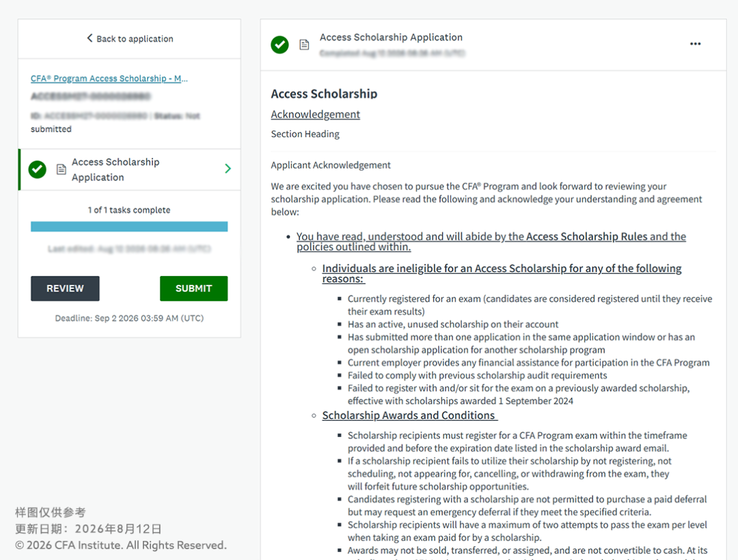Expand task using the green chevron arrow

(x=228, y=168)
